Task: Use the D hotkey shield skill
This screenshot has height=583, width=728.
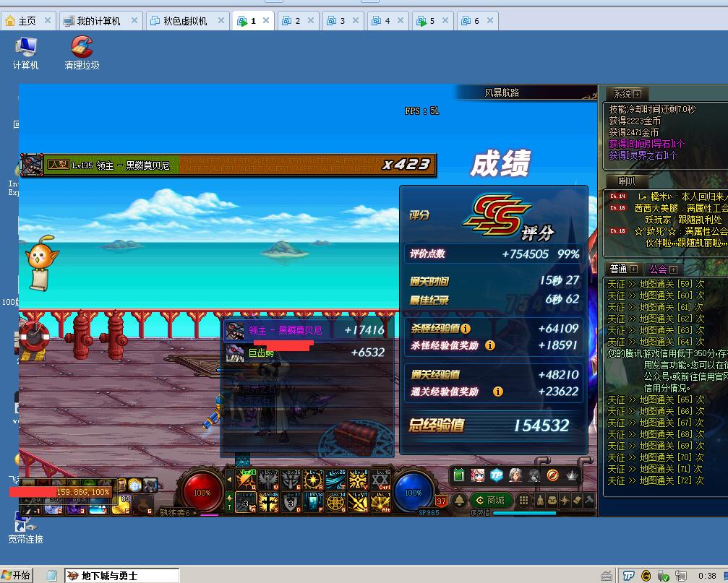Action: click(291, 502)
